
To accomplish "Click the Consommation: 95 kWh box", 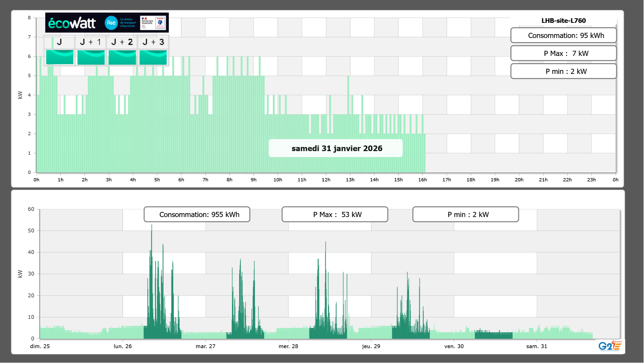I will 563,35.
